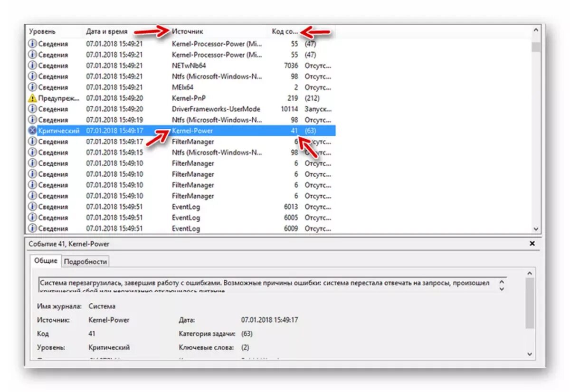Close the Событие 41 details pane
This screenshot has width=570, height=392.
pyautogui.click(x=532, y=244)
